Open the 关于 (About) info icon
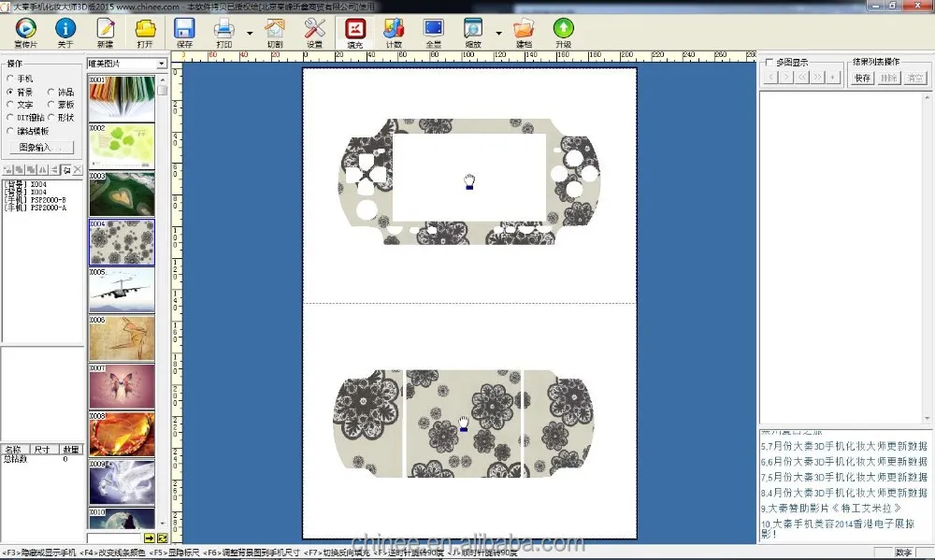The image size is (935, 560). [65, 29]
